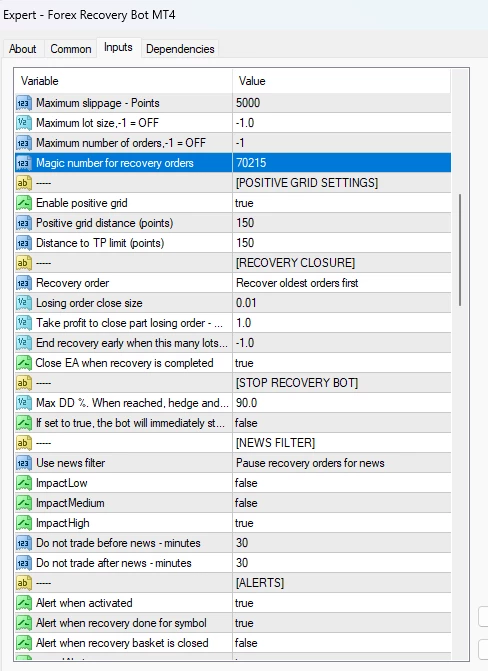Click the Value column header
The image size is (488, 671).
click(x=342, y=81)
